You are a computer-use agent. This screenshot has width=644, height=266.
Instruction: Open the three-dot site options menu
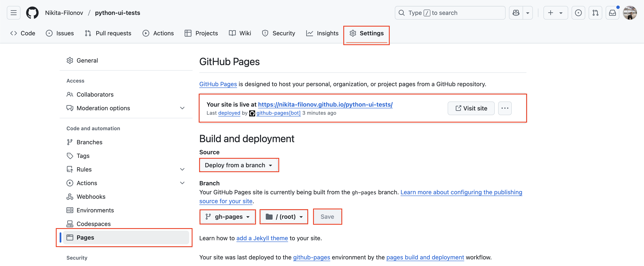tap(505, 108)
